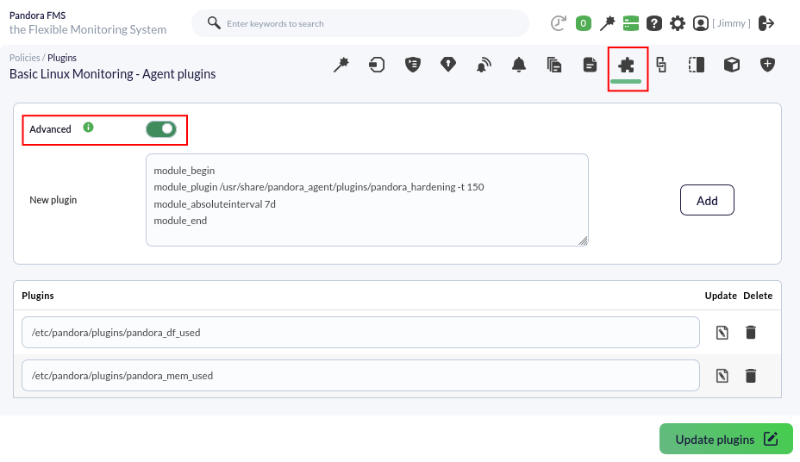The image size is (800, 462).
Task: Open the sidebar panel tab icon
Action: click(x=696, y=65)
